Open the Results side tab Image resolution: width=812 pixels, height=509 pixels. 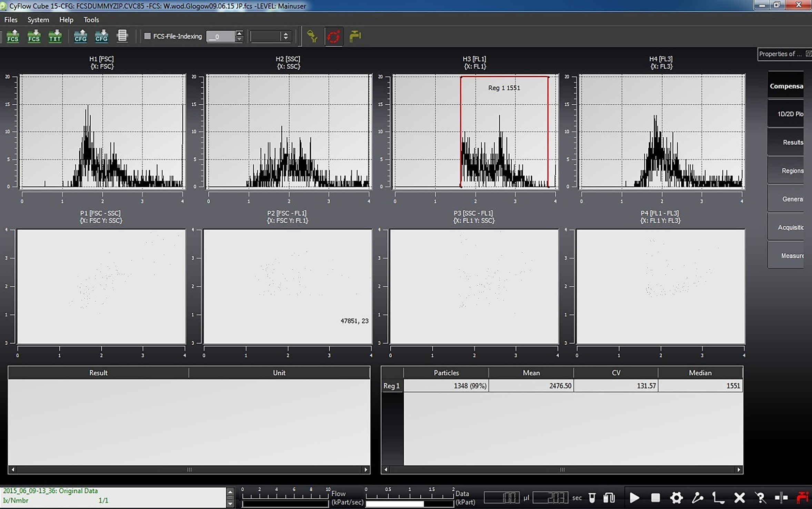click(786, 142)
